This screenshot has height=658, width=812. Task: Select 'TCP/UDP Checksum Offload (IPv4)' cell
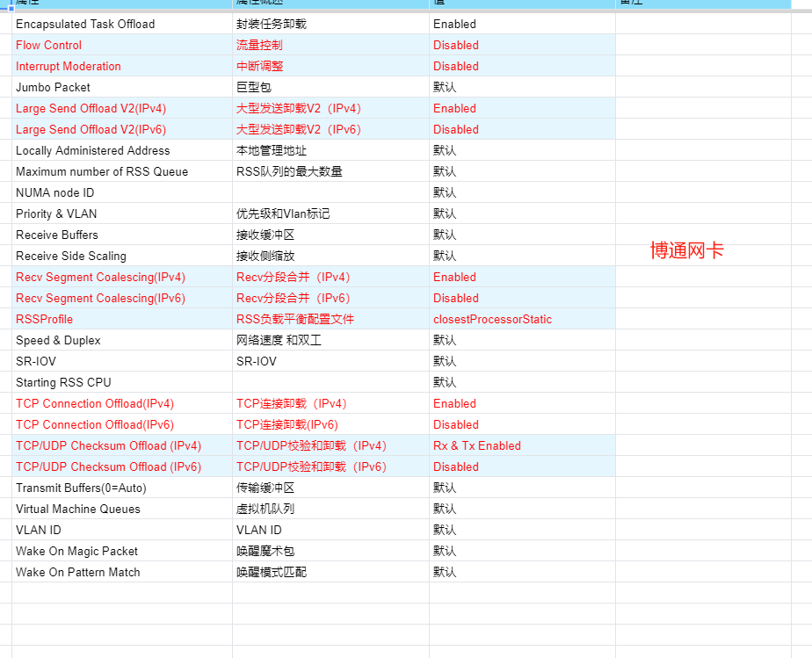coord(122,445)
